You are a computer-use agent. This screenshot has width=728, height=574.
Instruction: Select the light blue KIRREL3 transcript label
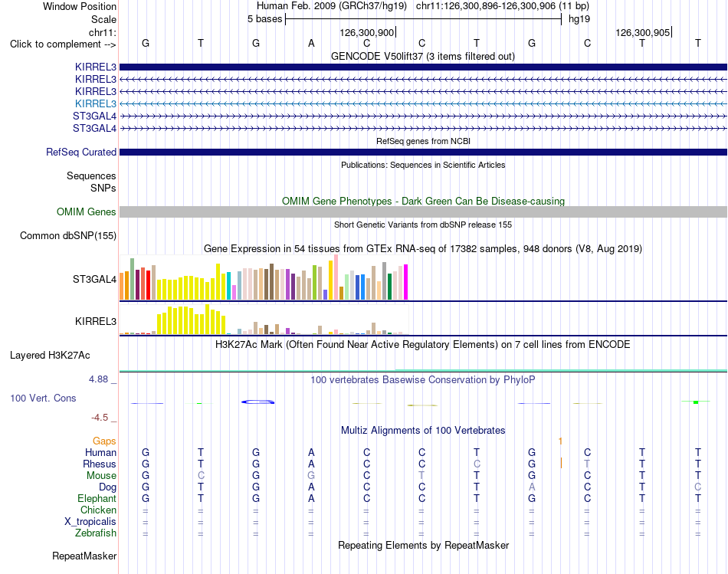pos(96,103)
